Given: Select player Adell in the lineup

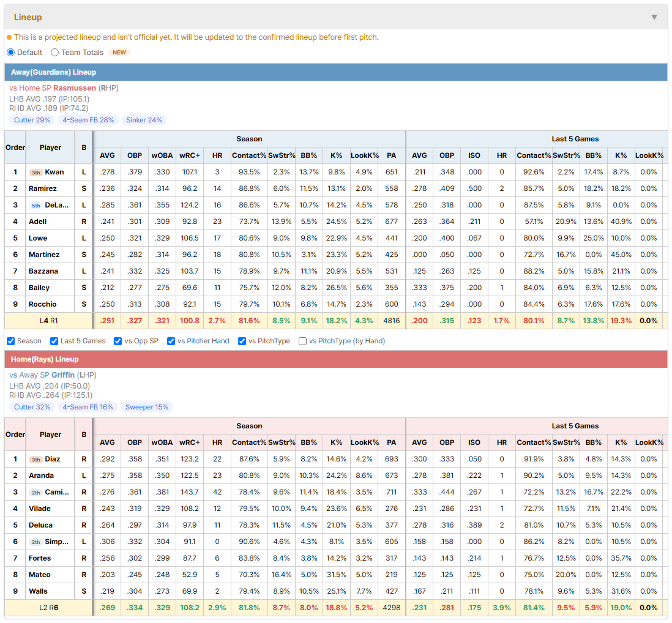Looking at the screenshot, I should point(38,222).
